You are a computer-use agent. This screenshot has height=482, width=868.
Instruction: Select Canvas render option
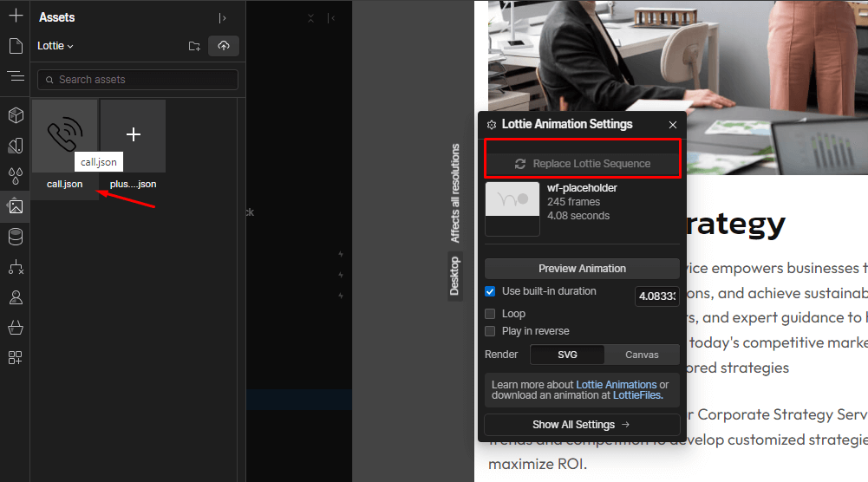point(643,355)
